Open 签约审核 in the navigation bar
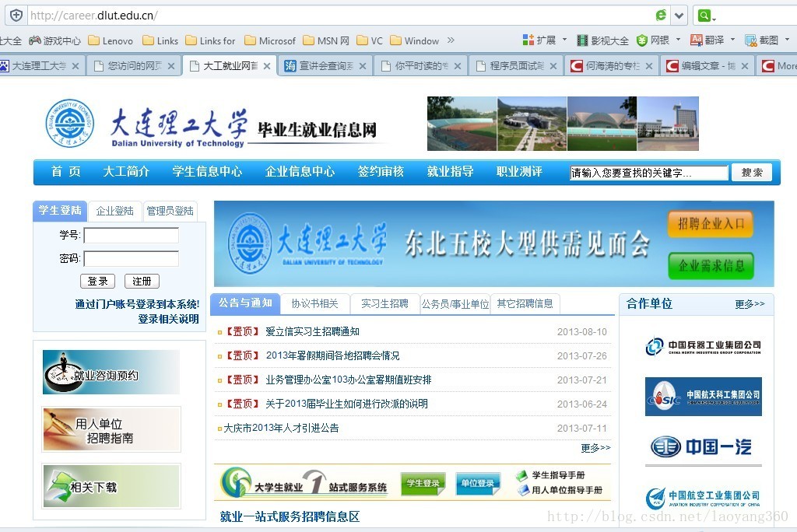Screen dimensions: 797x532 [x=381, y=172]
